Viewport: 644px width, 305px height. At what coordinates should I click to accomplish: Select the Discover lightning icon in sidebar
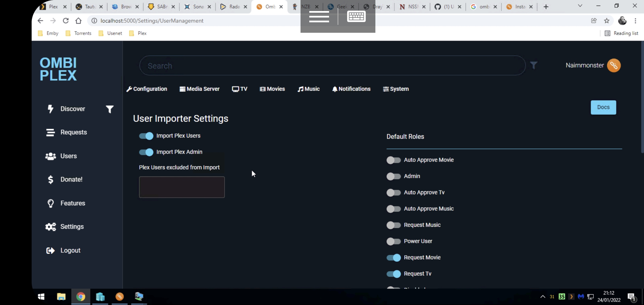pos(50,109)
